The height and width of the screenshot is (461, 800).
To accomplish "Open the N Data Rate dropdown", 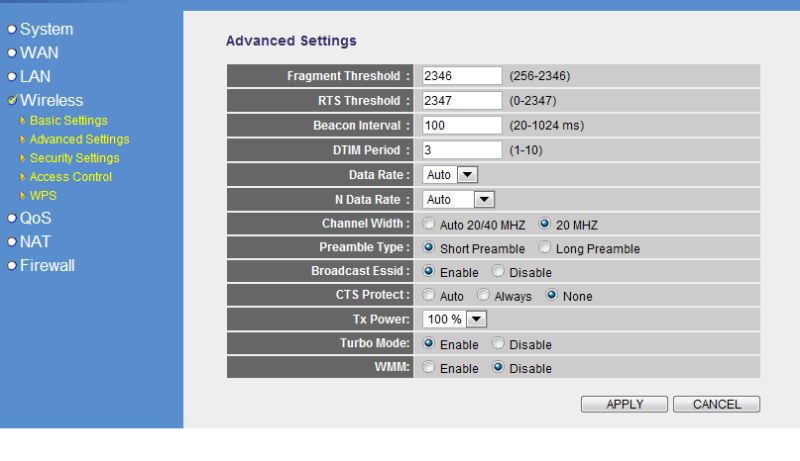I will 458,199.
